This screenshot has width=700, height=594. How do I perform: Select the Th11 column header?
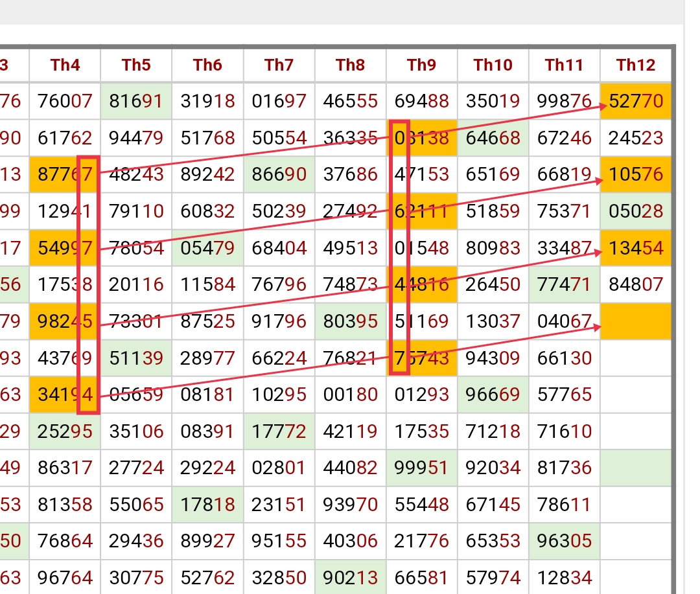(x=565, y=65)
